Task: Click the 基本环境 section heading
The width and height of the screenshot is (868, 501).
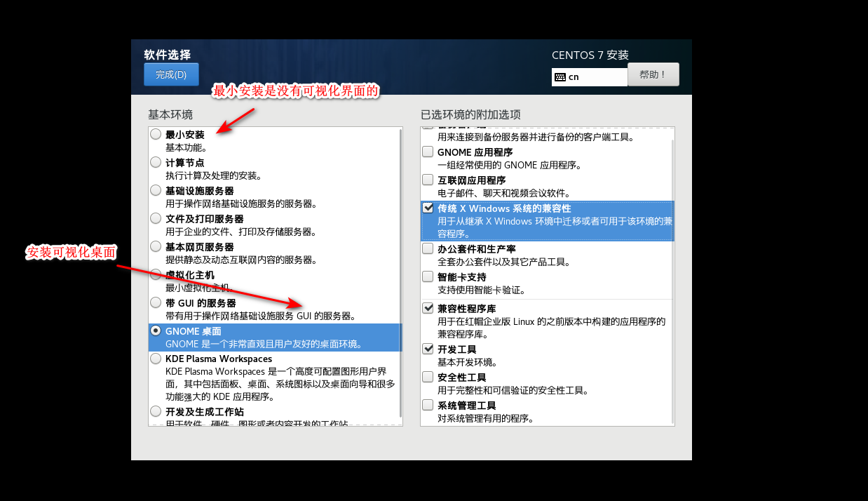Action: [170, 114]
